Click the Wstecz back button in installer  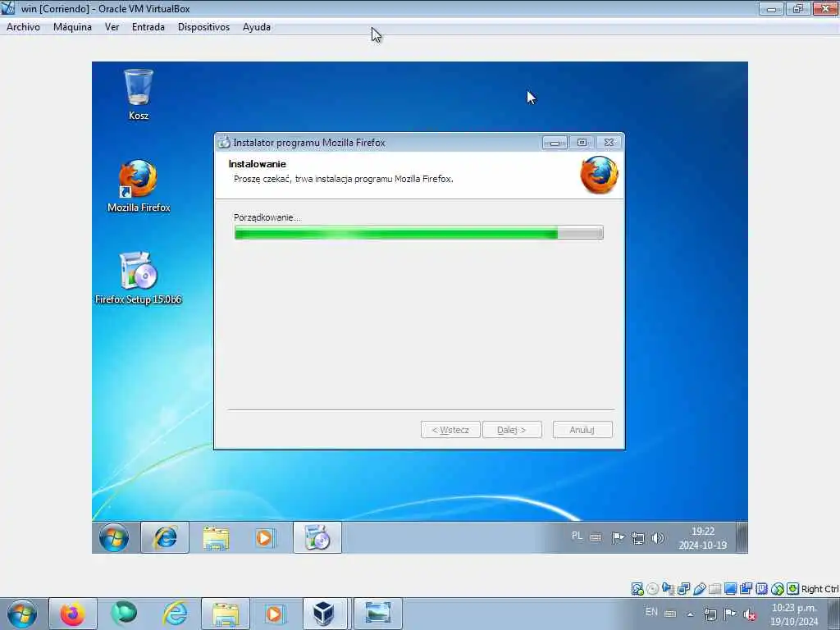(450, 430)
